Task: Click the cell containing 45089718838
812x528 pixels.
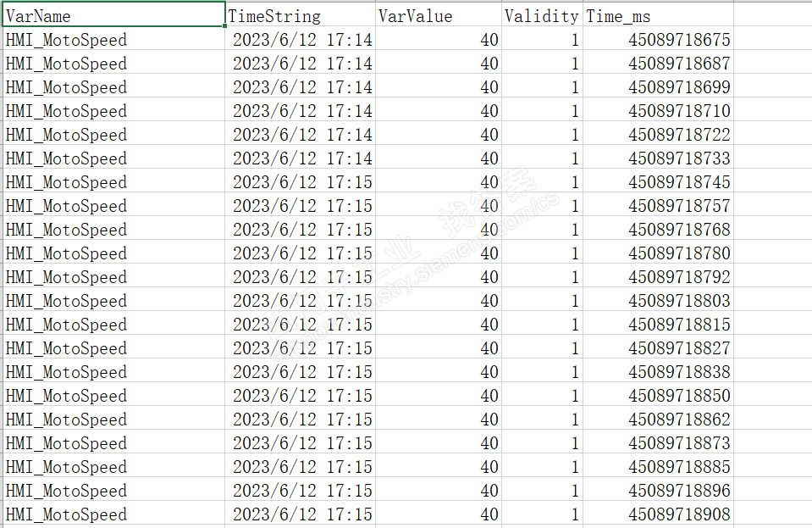Action: (658, 371)
